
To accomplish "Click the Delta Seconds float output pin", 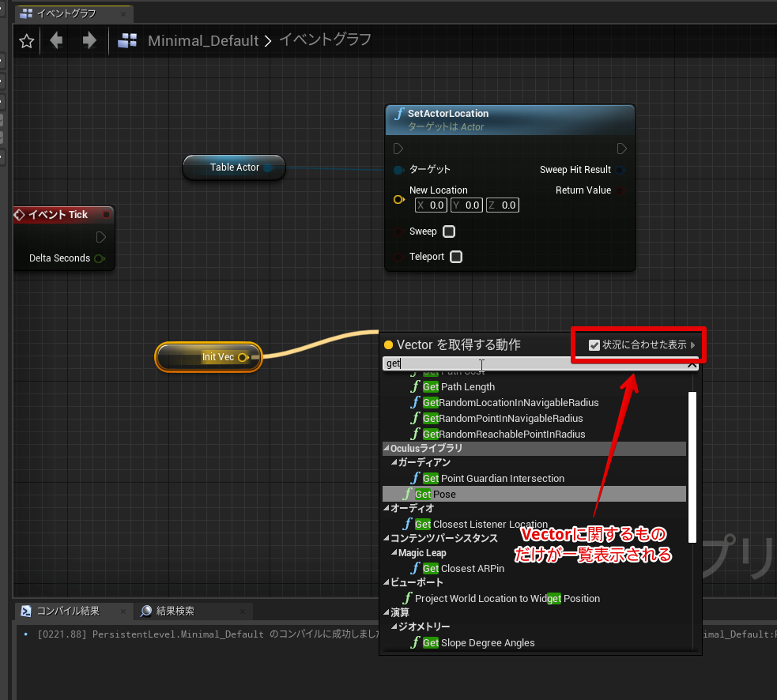I will pos(100,258).
